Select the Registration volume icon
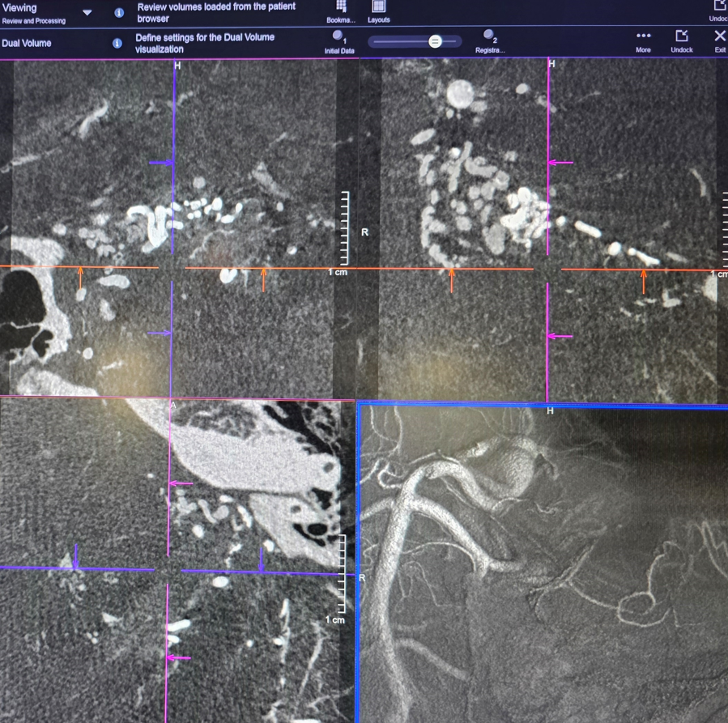 pos(489,37)
